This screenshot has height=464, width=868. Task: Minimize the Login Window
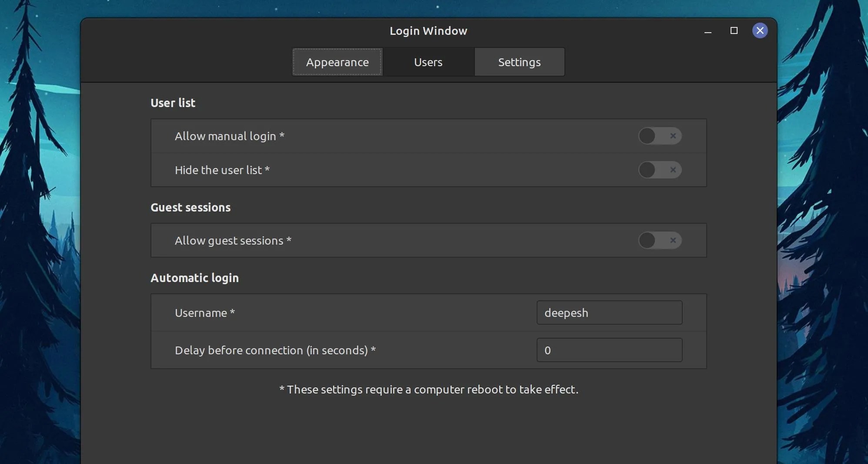coord(708,31)
